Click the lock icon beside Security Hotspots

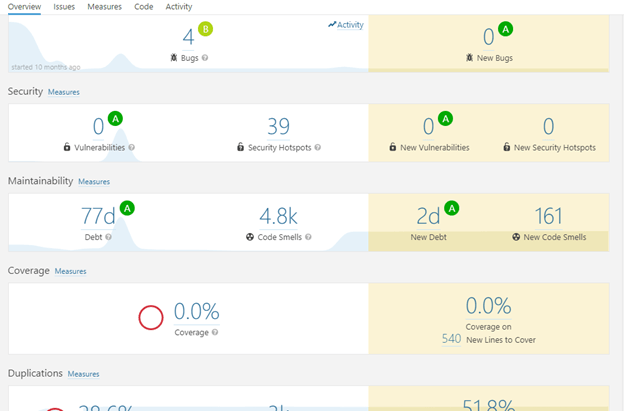pos(240,147)
